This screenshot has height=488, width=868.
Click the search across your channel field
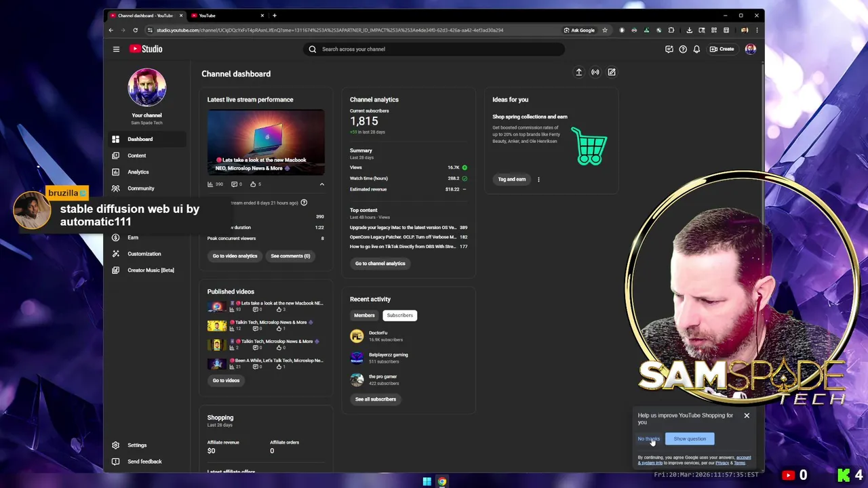434,49
